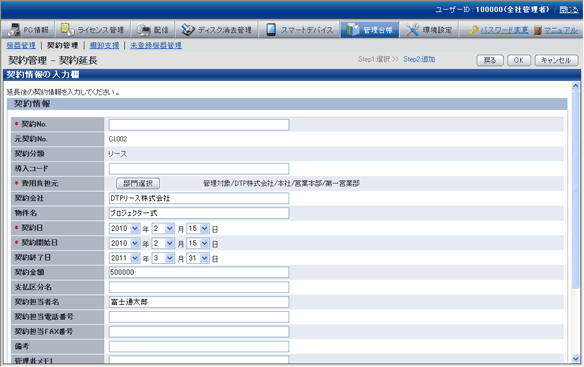584x367 pixels.
Task: Open the 配信 distribution icon
Action: [143, 30]
